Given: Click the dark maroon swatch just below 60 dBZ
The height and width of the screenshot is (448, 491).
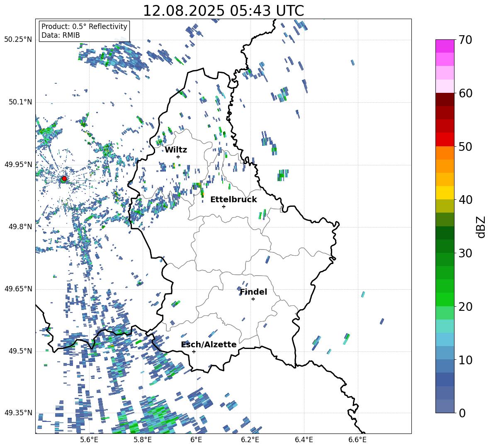Looking at the screenshot, I should click(x=445, y=100).
